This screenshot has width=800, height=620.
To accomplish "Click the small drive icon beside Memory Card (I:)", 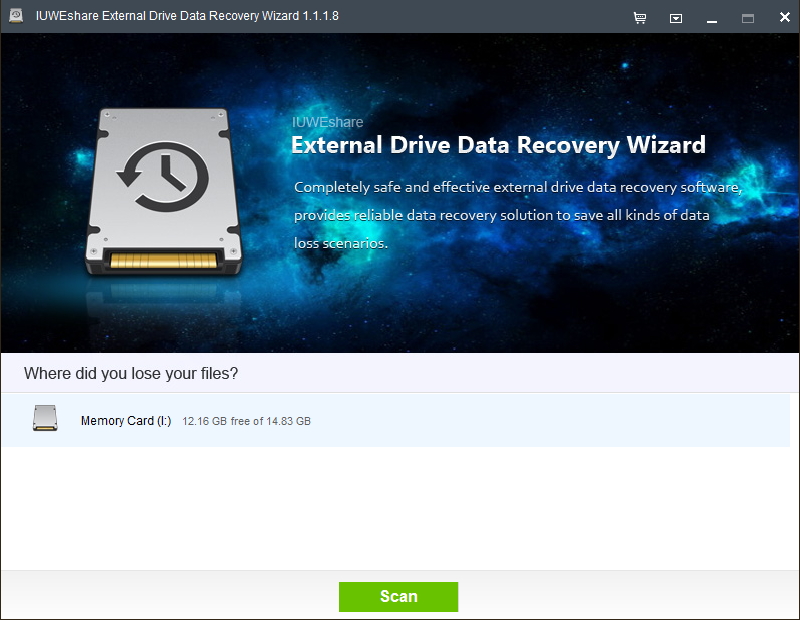I will click(46, 418).
